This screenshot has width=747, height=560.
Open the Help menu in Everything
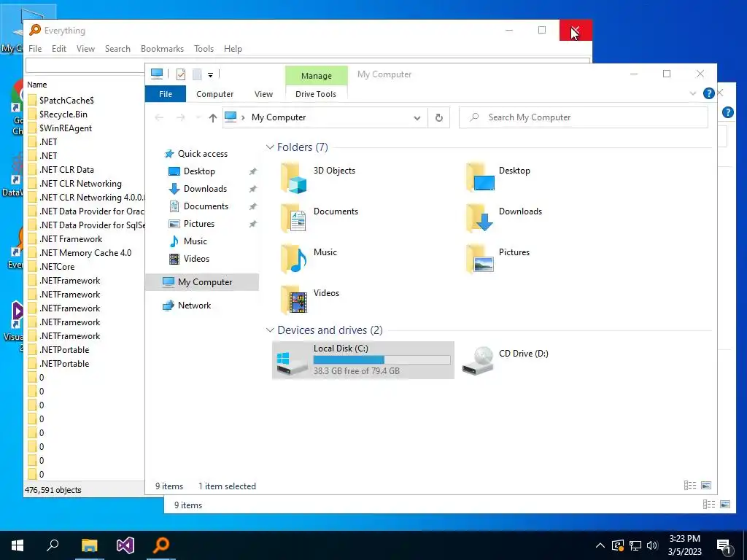coord(233,49)
